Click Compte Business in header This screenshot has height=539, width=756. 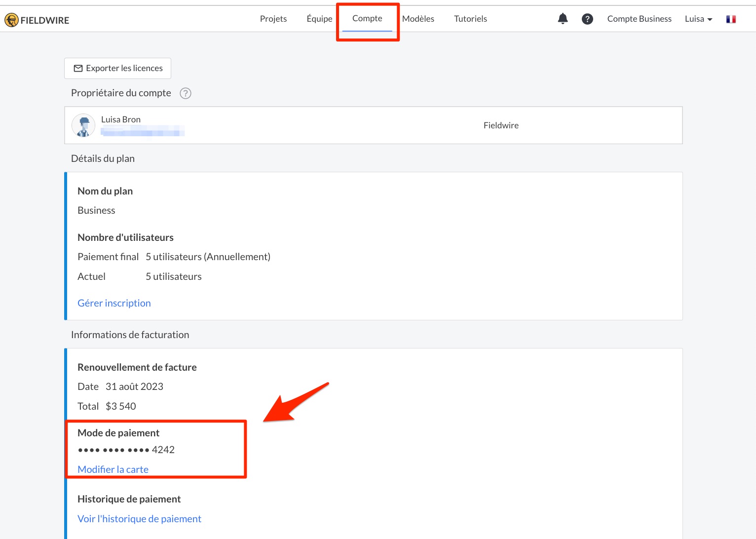pyautogui.click(x=639, y=19)
